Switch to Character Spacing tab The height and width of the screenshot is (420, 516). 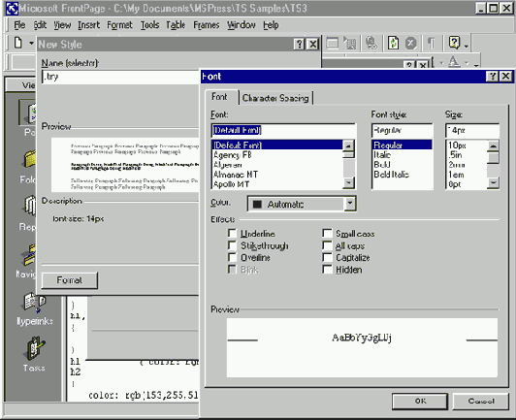point(275,98)
